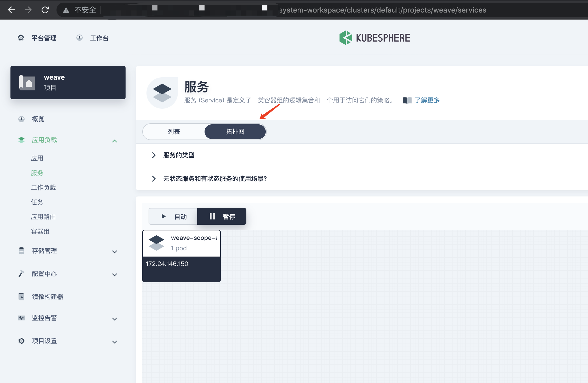This screenshot has height=383, width=588.
Task: Click the weave-scope service node icon
Action: click(156, 243)
